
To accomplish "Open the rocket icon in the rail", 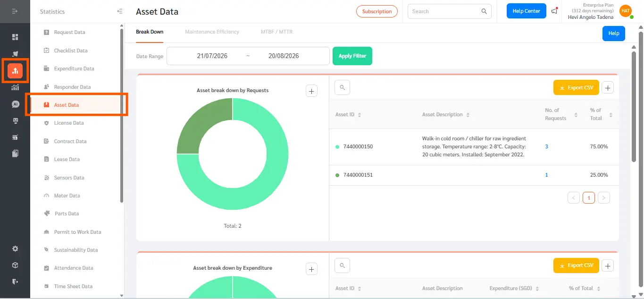I will (15, 54).
